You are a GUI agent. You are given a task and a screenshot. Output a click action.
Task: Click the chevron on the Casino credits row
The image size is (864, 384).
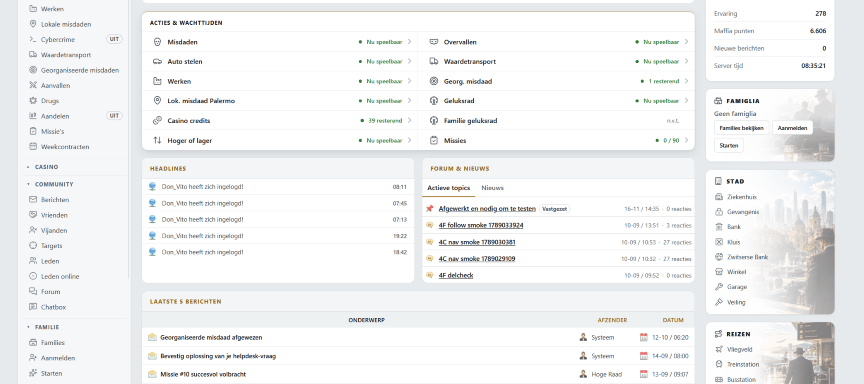(409, 121)
